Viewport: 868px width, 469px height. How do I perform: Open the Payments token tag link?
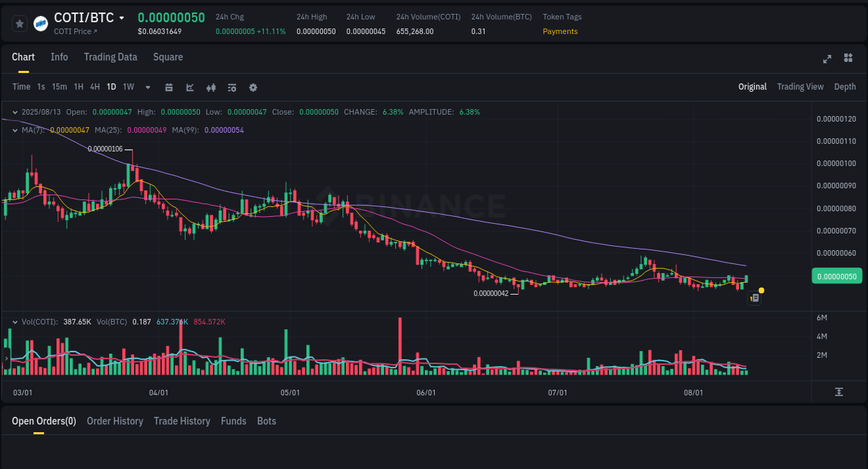pyautogui.click(x=560, y=31)
